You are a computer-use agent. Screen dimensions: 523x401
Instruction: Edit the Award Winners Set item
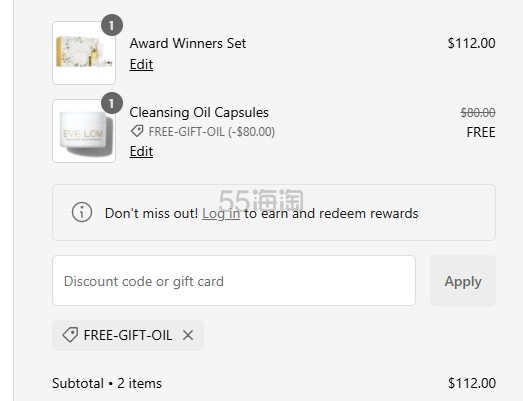[x=141, y=64]
